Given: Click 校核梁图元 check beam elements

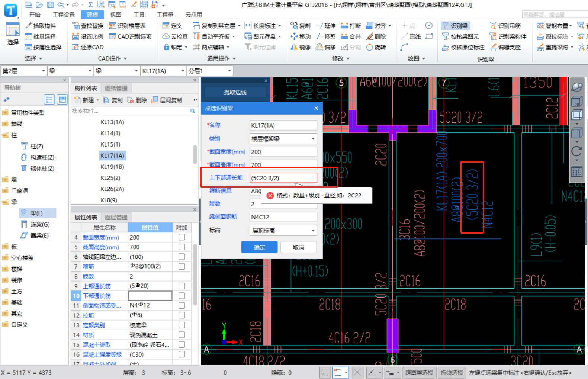Looking at the screenshot, I should click(460, 36).
